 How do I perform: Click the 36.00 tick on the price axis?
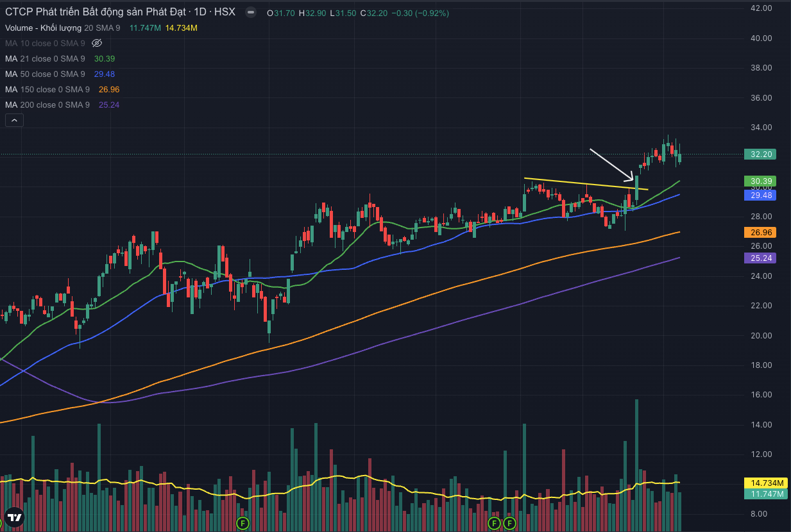[x=760, y=97]
